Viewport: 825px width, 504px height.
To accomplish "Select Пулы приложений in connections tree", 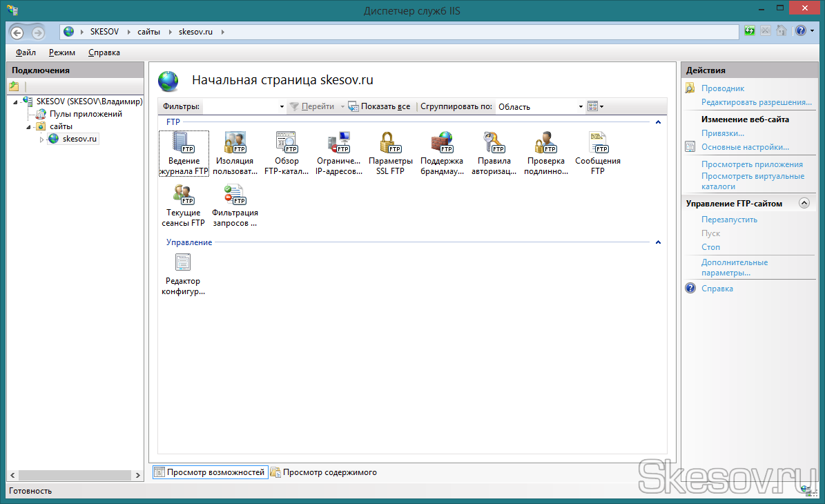I will [x=85, y=114].
